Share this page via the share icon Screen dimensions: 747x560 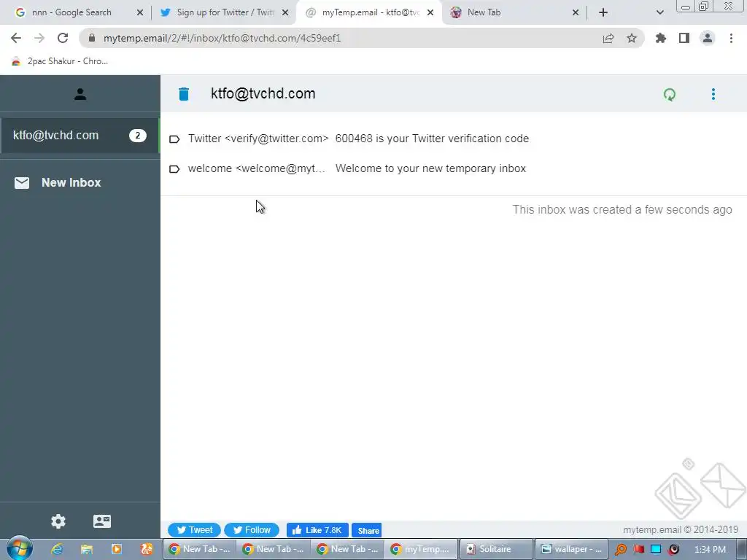click(x=608, y=38)
